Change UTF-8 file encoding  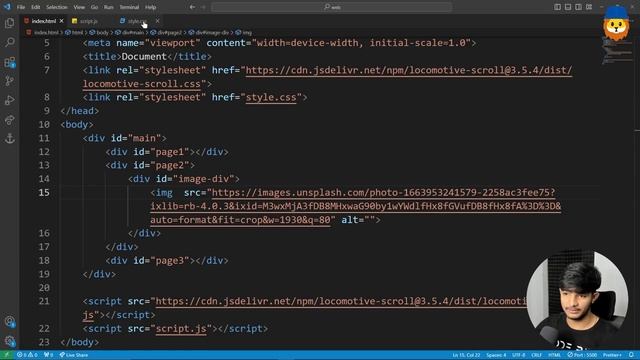pyautogui.click(x=518, y=355)
